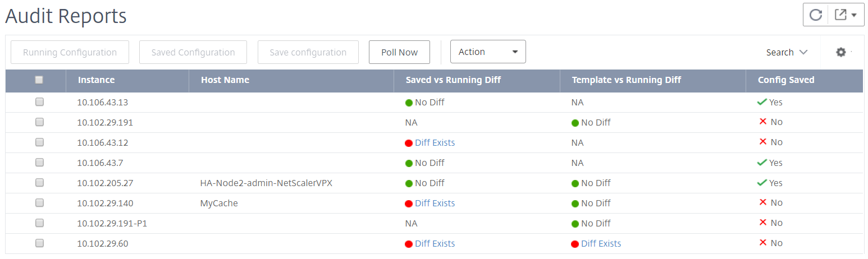Expand the Search chevron
Image resolution: width=868 pixels, height=259 pixels.
pos(803,52)
